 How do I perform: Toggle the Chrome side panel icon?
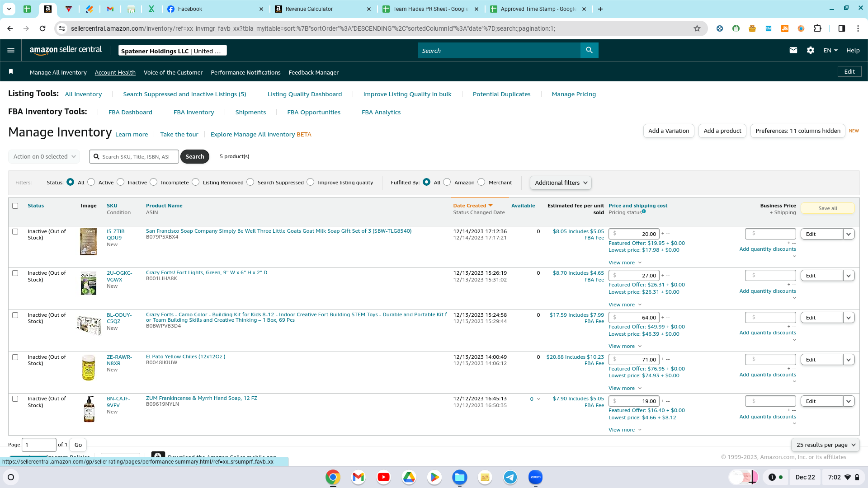(842, 28)
